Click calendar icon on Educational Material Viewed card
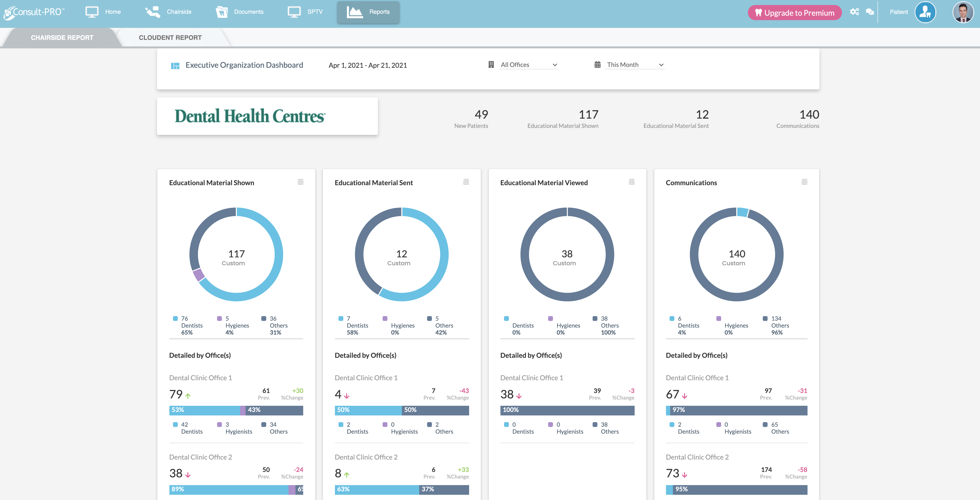980x500 pixels. (x=632, y=182)
